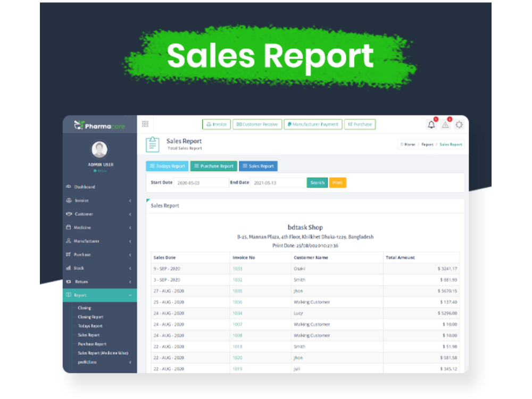Click the Stock chart sidebar icon
This screenshot has height=399, width=532.
(x=69, y=268)
